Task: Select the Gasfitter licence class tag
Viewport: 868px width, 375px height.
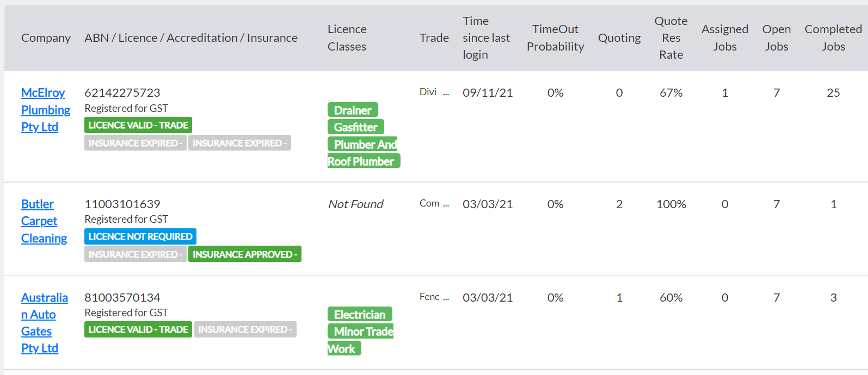Action: (x=356, y=127)
